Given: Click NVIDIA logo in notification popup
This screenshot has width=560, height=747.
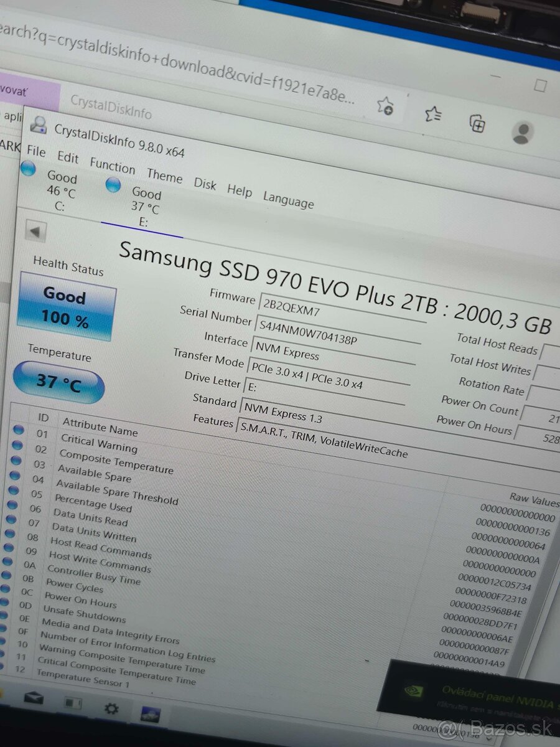Looking at the screenshot, I should click(413, 690).
